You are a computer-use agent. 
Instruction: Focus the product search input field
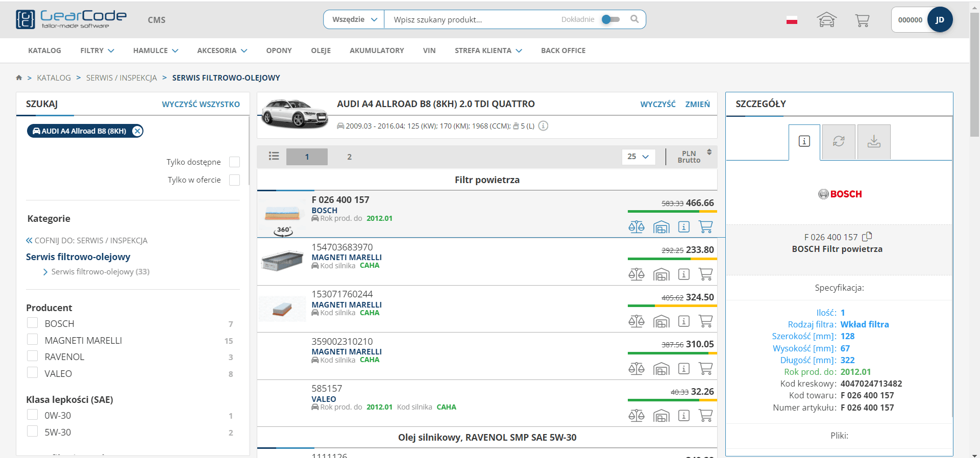(472, 19)
